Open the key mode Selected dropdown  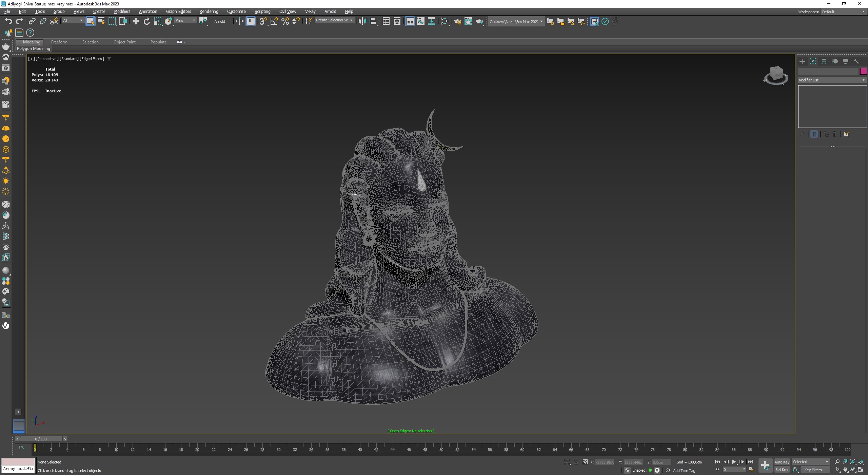[x=811, y=462]
